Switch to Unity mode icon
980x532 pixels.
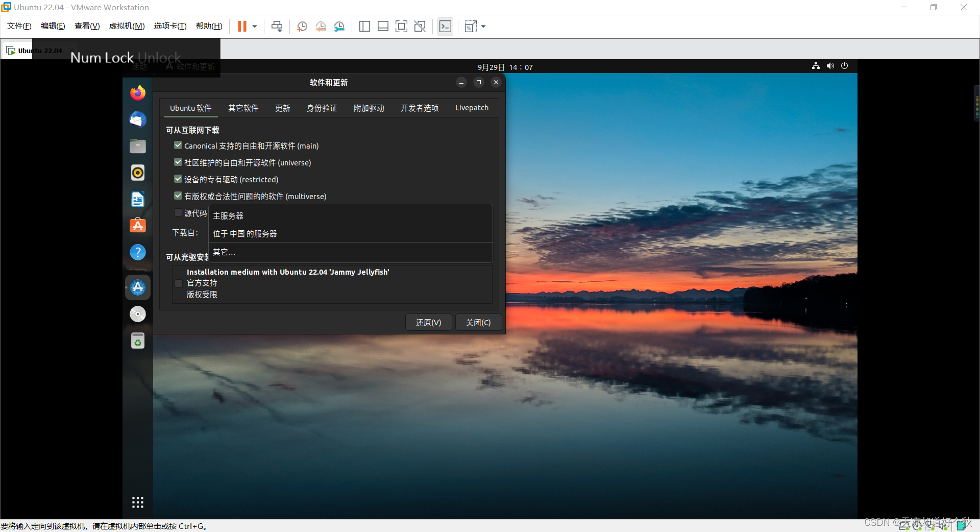420,27
